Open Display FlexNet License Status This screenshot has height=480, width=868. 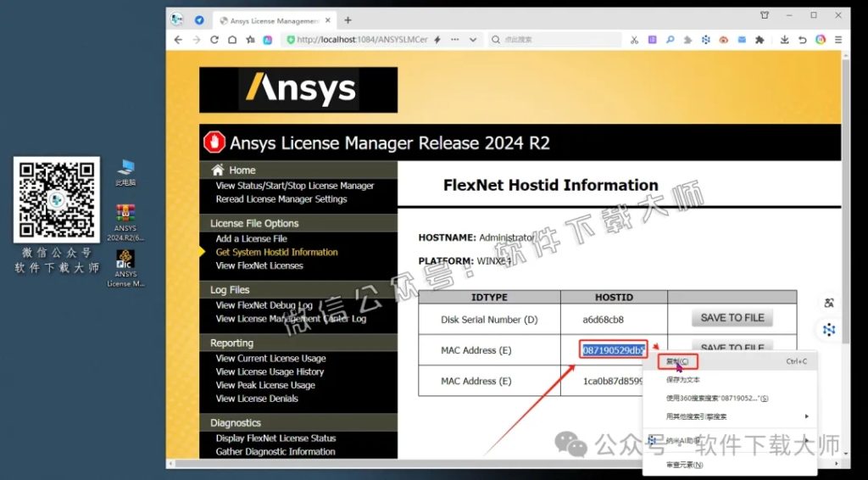[x=275, y=438]
